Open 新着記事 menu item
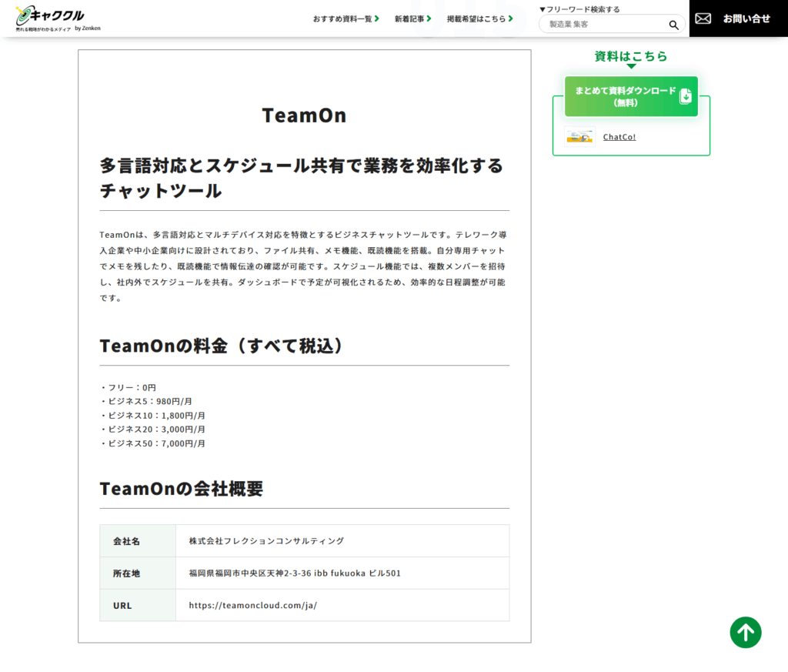Image resolution: width=788 pixels, height=672 pixels. pos(412,18)
